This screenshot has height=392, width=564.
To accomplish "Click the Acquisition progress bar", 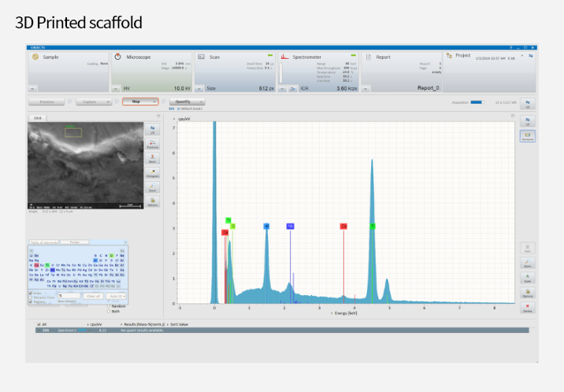I will [477, 102].
